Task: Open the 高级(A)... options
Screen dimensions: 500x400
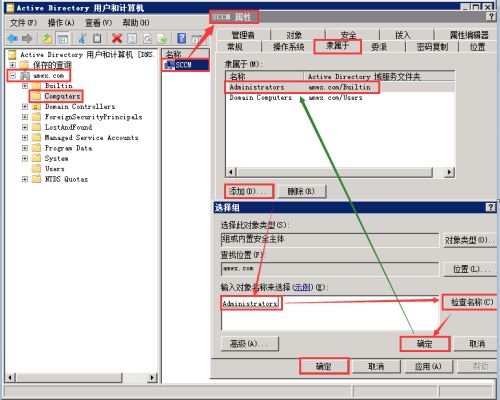Action: (250, 343)
